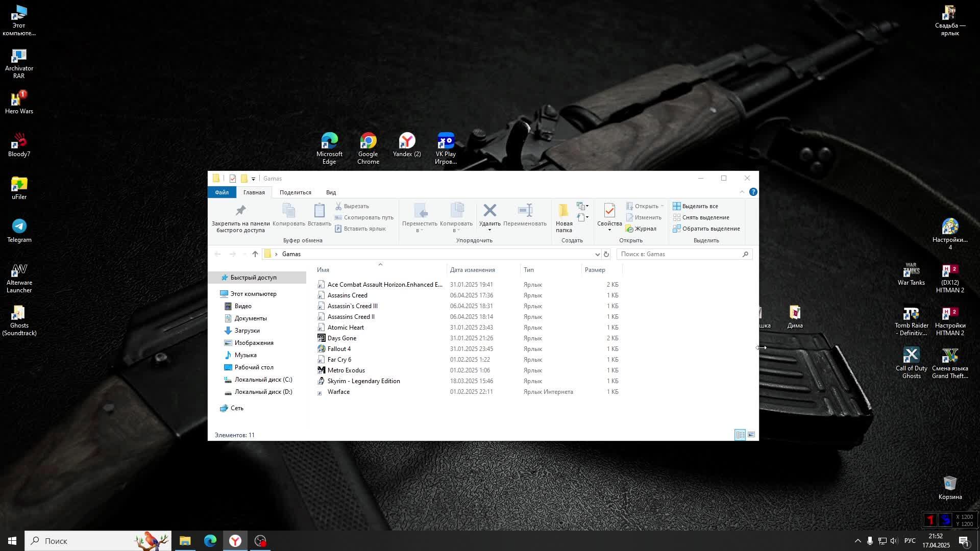This screenshot has height=551, width=980.
Task: Select the Telegram desktop icon
Action: click(x=19, y=231)
